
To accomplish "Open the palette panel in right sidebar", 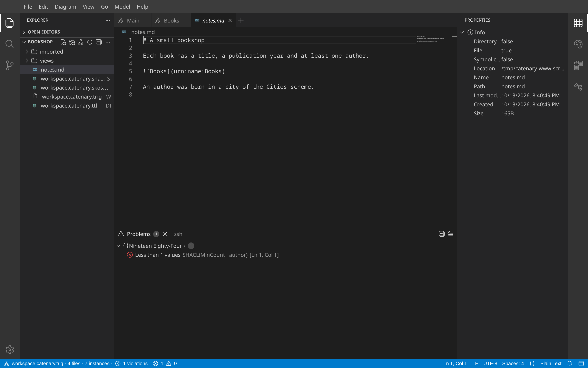I will (578, 44).
